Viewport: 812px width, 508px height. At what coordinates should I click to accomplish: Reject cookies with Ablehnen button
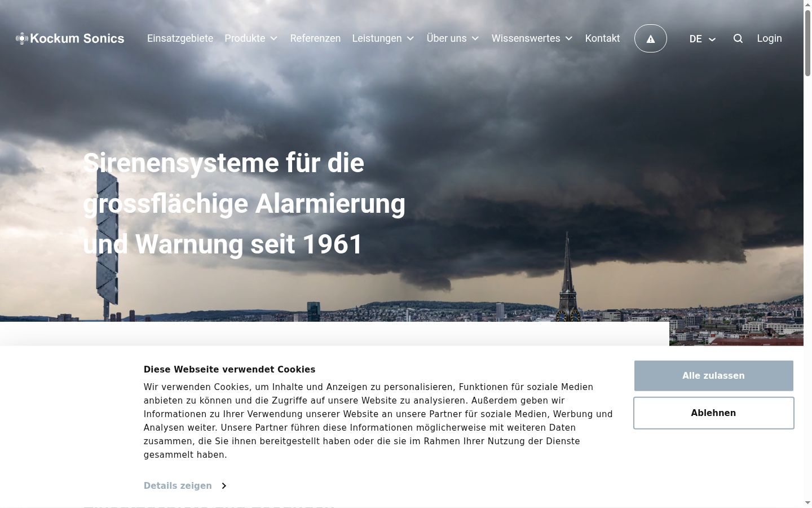pos(713,413)
